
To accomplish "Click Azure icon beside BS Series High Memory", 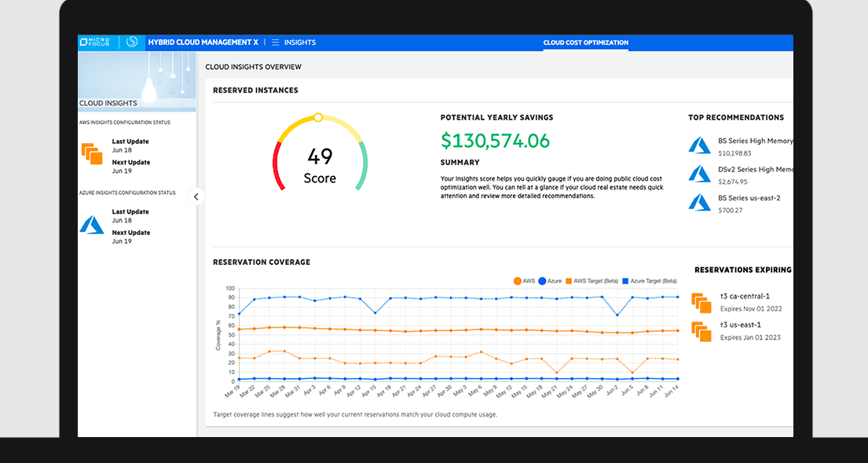I will click(700, 145).
